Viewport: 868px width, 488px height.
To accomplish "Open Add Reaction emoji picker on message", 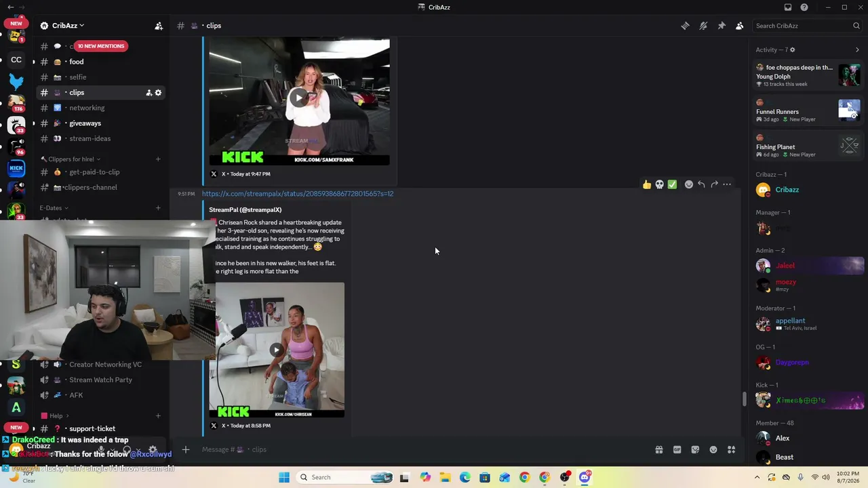I will [688, 184].
